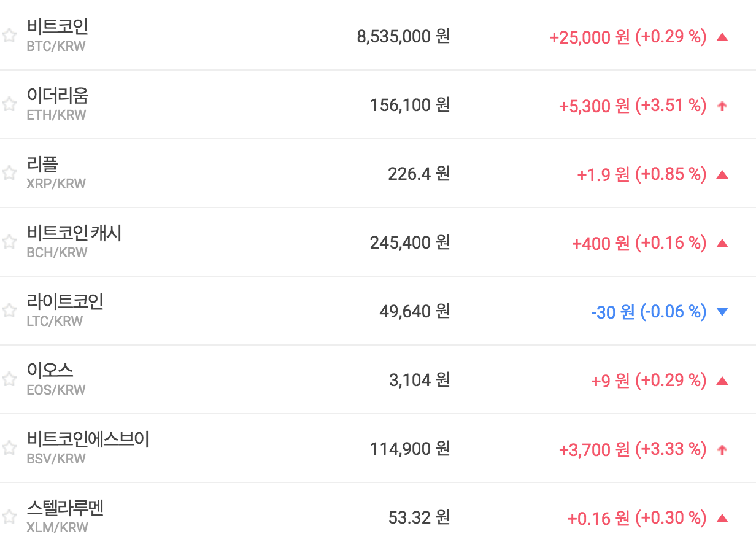Viewport: 756px width, 550px height.
Task: Click the 245,400 원 Bitcoin Cash price
Action: click(410, 243)
